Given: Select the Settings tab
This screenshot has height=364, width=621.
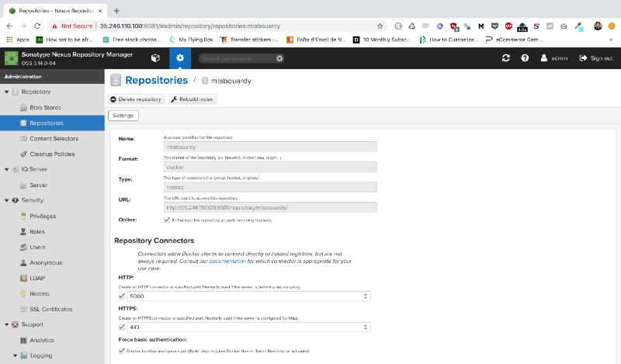Looking at the screenshot, I should [x=123, y=116].
